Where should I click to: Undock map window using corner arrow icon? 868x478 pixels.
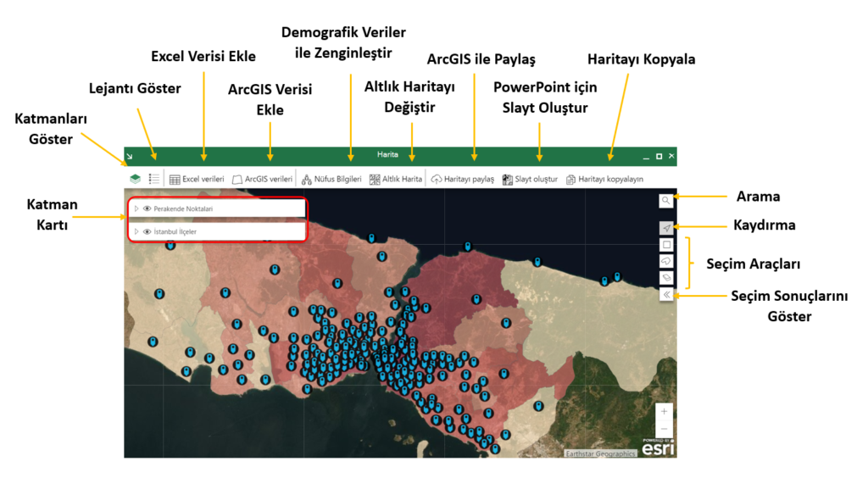[x=130, y=156]
